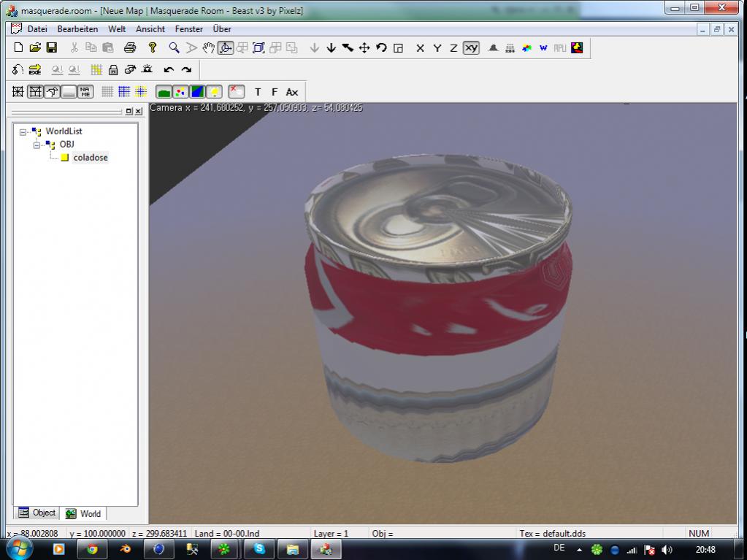Open the Welt menu
This screenshot has width=747, height=560.
pyautogui.click(x=117, y=29)
